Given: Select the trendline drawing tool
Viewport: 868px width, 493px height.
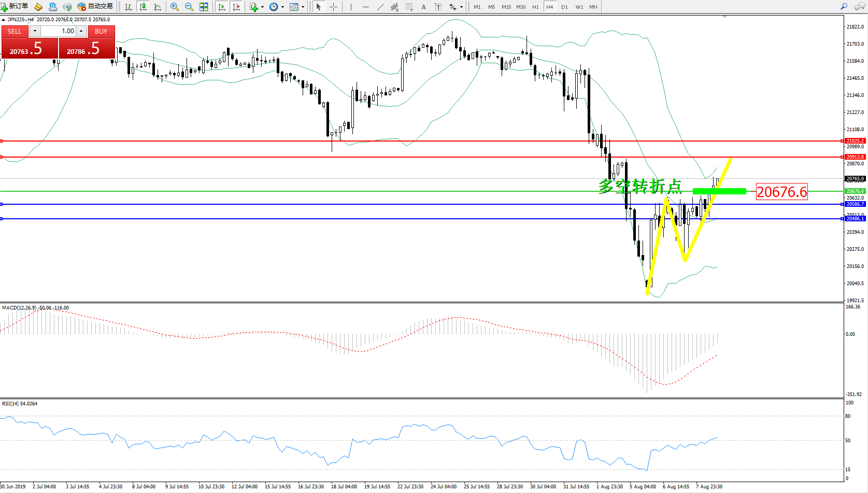Looking at the screenshot, I should pyautogui.click(x=380, y=7).
